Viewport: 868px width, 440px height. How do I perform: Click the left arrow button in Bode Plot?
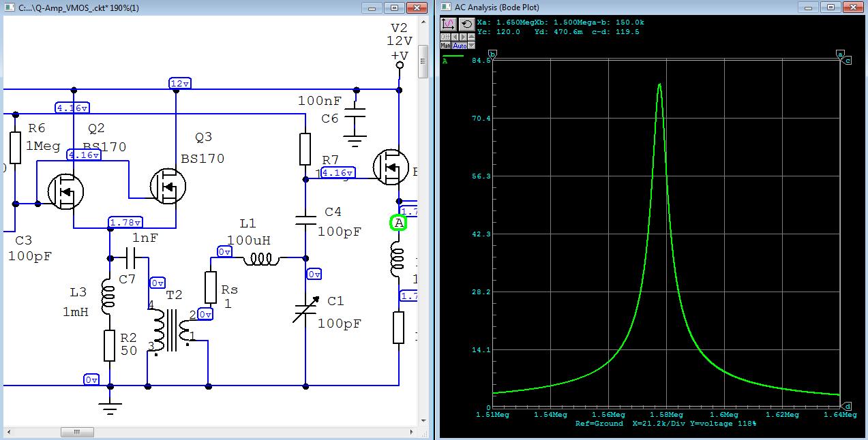tap(455, 37)
